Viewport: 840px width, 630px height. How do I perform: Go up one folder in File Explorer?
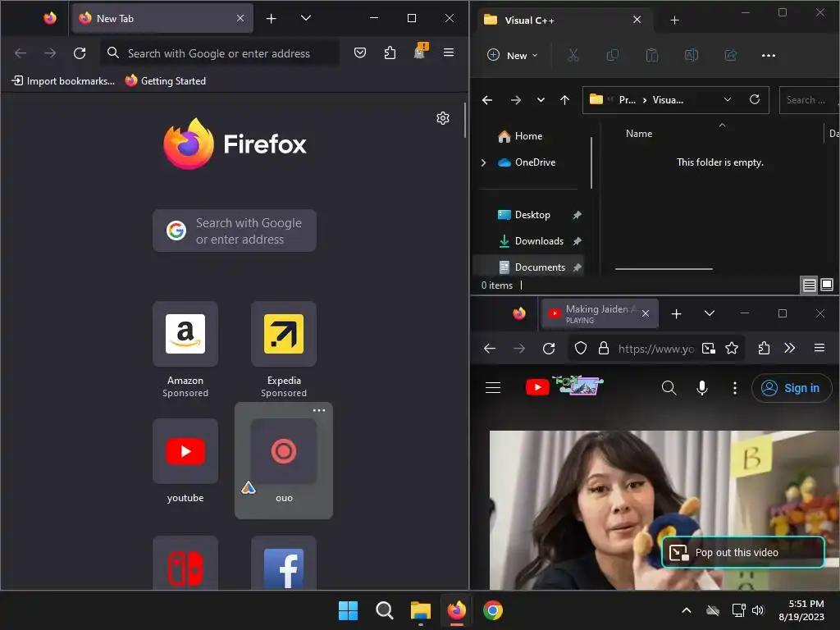[564, 99]
